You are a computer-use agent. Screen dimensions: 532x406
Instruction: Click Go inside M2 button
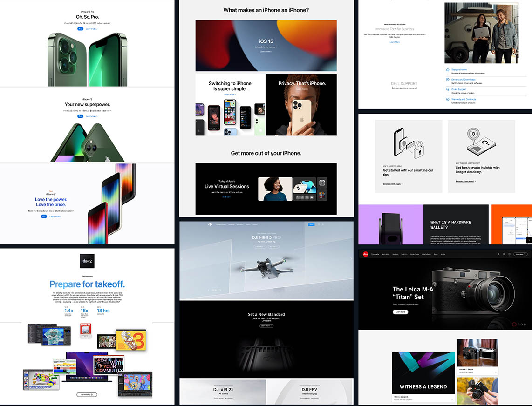[87, 394]
